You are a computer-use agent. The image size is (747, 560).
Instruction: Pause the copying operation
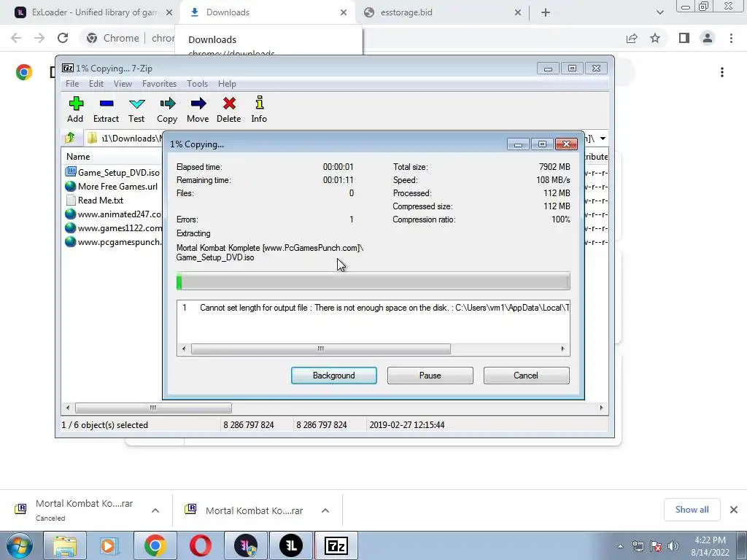[430, 376]
